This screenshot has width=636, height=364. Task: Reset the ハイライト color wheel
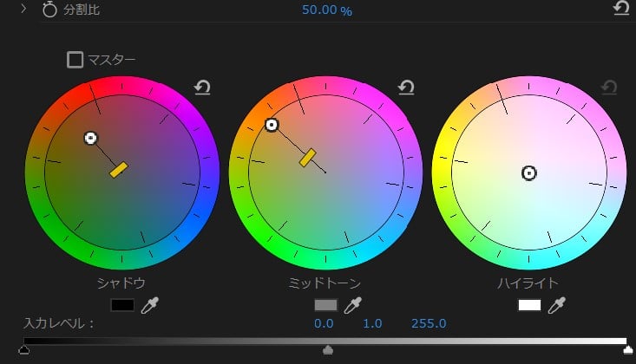[x=609, y=88]
